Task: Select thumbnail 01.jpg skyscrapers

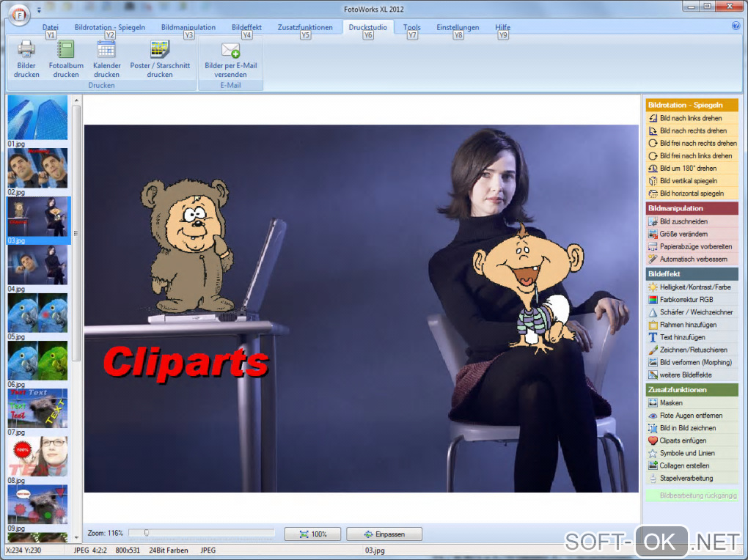Action: (x=37, y=117)
